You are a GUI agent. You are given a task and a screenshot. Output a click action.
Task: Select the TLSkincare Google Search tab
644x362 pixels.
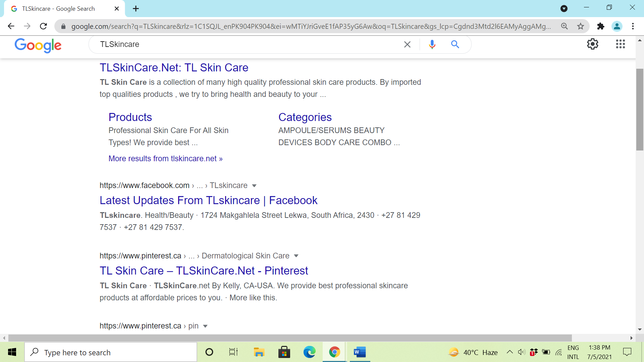pyautogui.click(x=59, y=9)
